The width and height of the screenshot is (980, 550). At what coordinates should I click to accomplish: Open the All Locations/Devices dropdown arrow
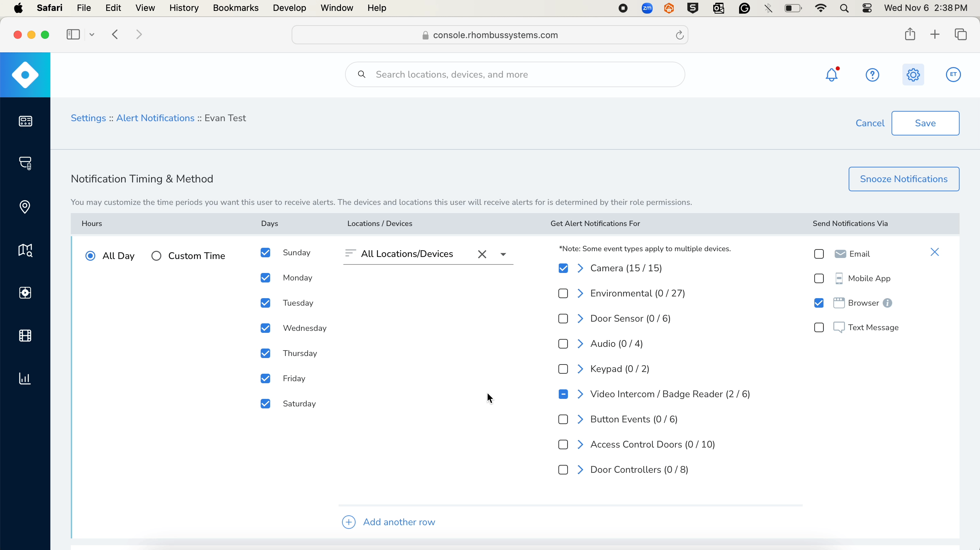click(x=503, y=254)
